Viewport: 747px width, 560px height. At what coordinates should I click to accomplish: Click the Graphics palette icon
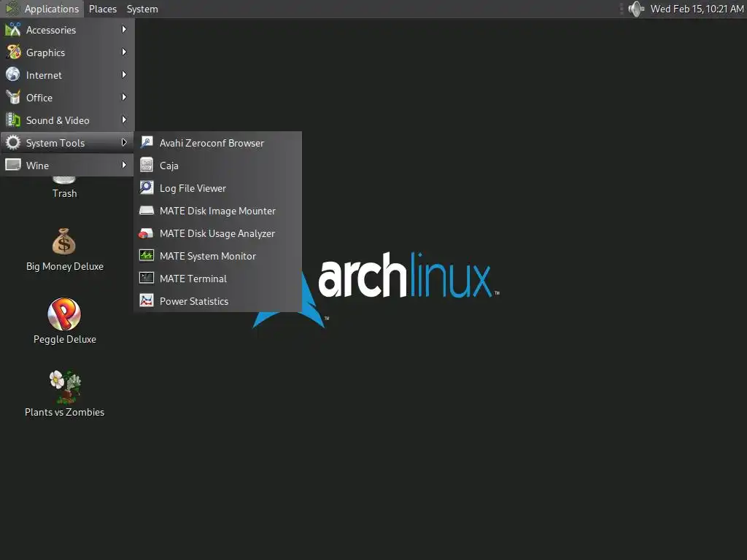(x=13, y=52)
